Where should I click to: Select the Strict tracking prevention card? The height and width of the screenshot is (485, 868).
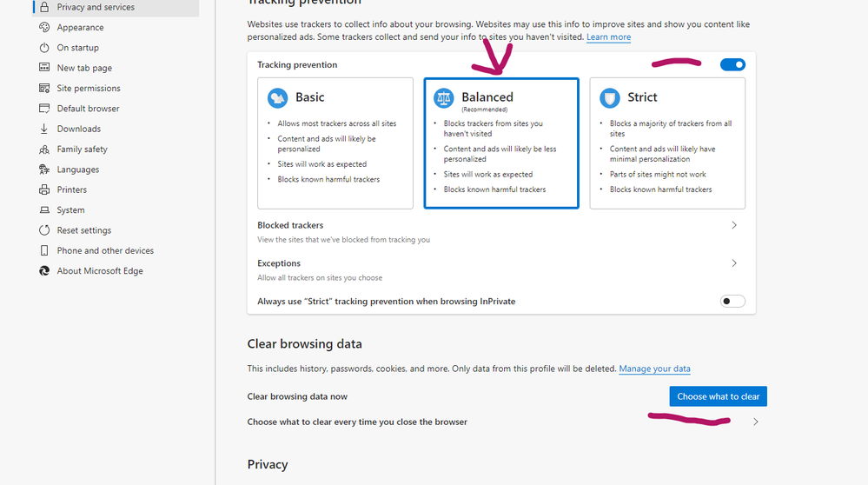[667, 143]
